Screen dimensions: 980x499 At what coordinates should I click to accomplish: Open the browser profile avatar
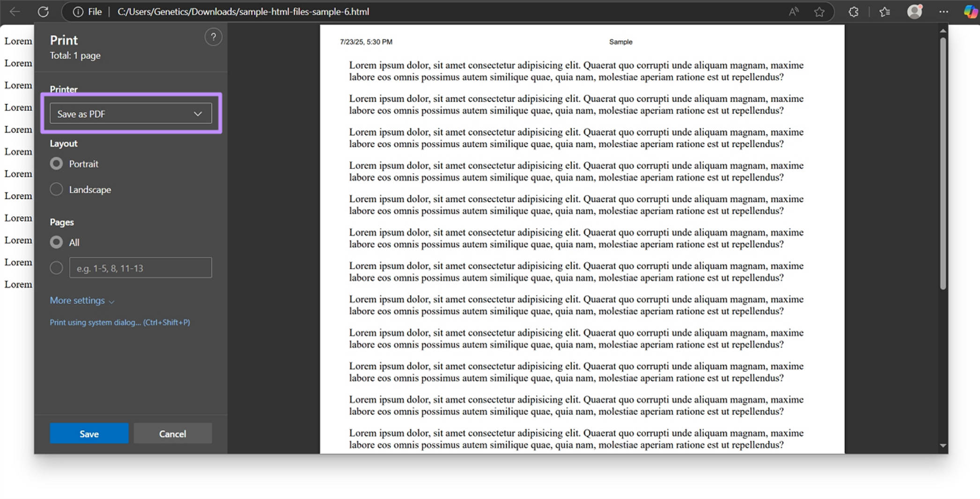pyautogui.click(x=914, y=11)
